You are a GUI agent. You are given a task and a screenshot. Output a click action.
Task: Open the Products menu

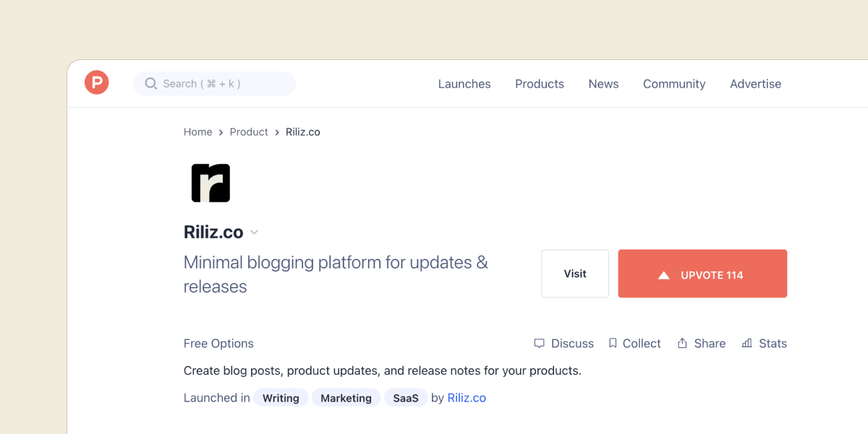point(540,84)
